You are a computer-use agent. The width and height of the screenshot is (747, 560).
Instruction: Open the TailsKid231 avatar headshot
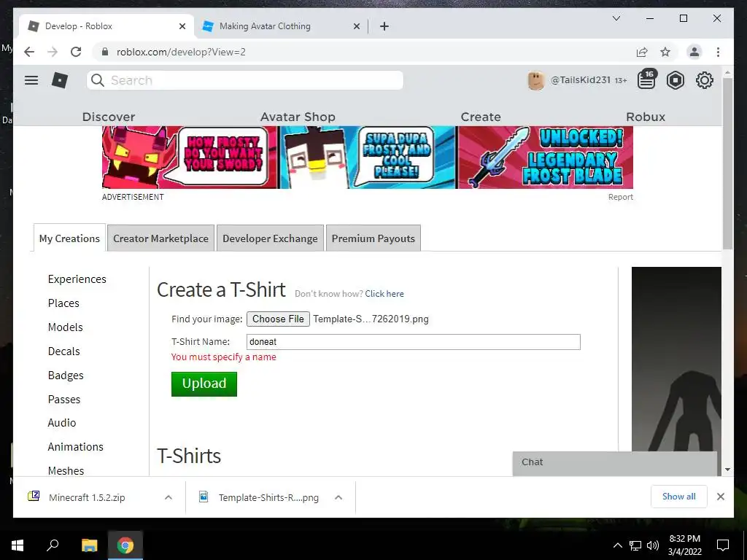pyautogui.click(x=536, y=80)
